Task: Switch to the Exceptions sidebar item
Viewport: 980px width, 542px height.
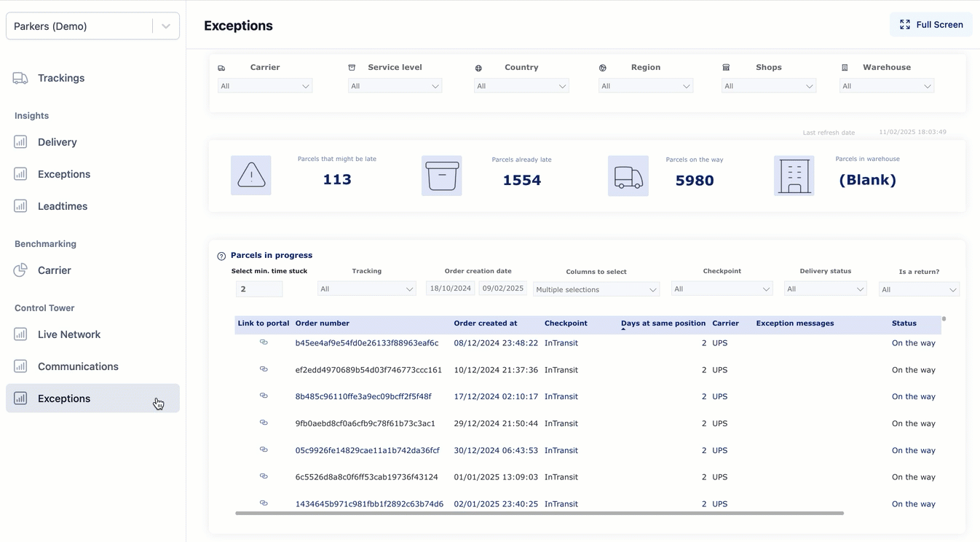Action: coord(64,398)
